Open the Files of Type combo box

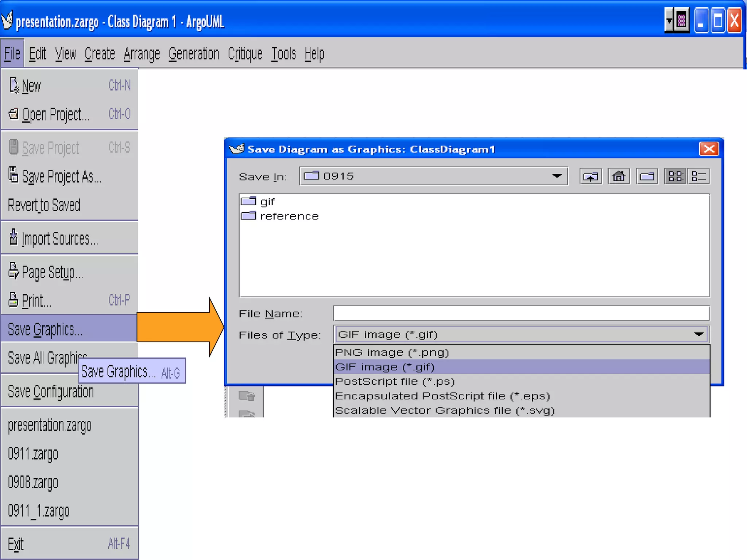(698, 334)
